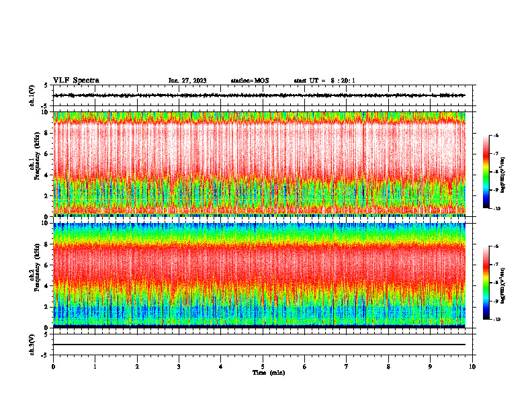Click the "ch.1(V)" axis label
This screenshot has width=532, height=411.
pyautogui.click(x=32, y=95)
